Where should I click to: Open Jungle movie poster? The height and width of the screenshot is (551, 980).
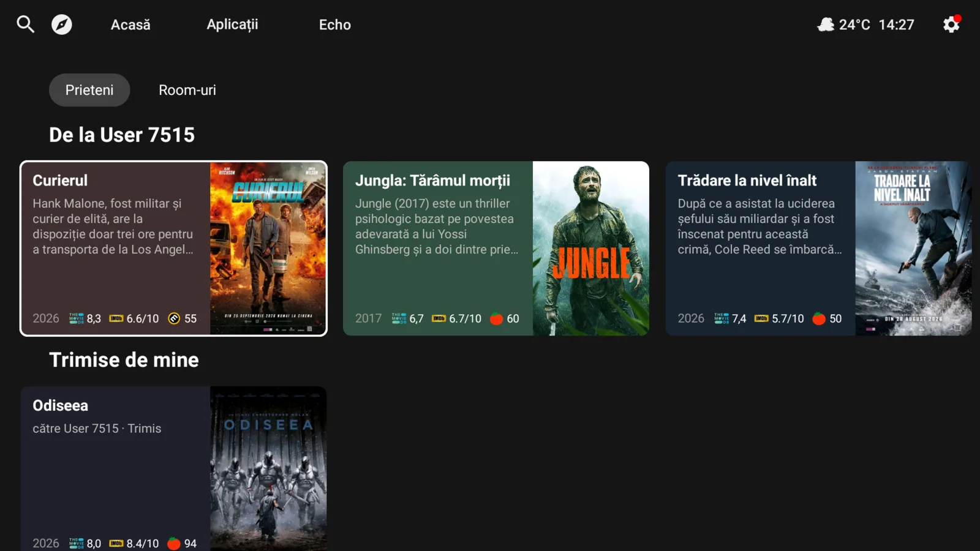coord(590,249)
